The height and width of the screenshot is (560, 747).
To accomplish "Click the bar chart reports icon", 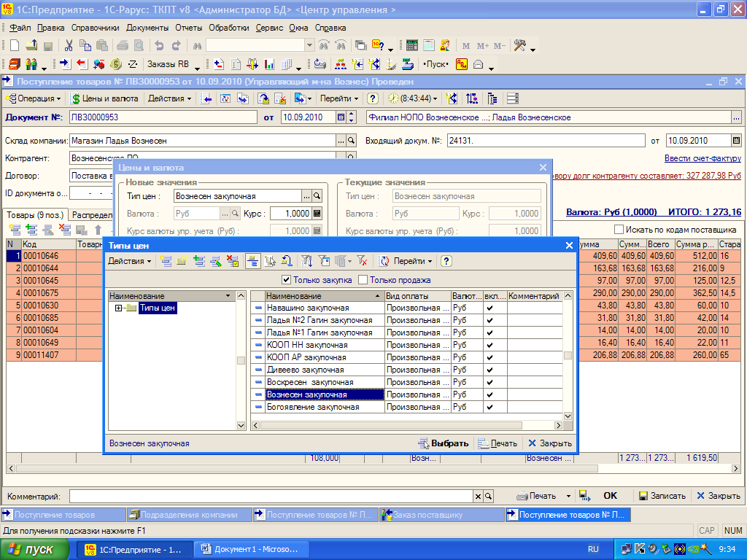I will (269, 64).
